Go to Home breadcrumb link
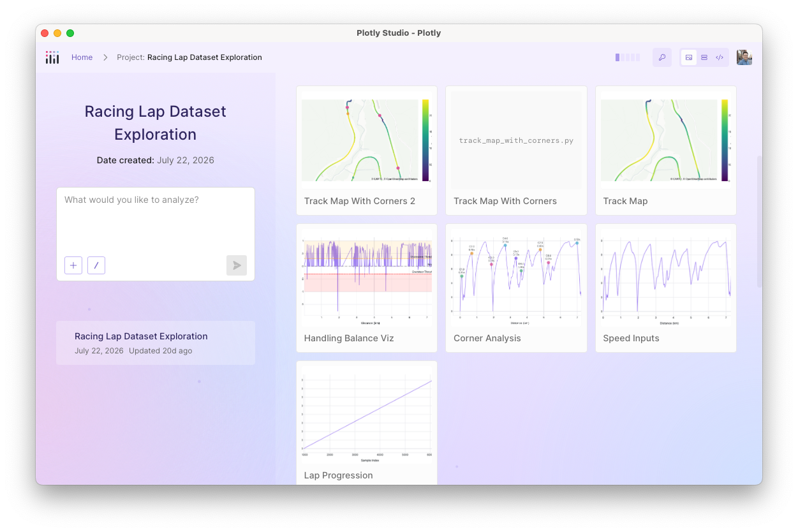The width and height of the screenshot is (798, 532). pos(82,57)
